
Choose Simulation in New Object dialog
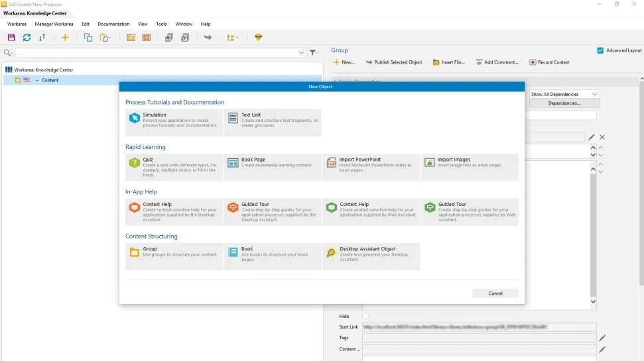174,123
